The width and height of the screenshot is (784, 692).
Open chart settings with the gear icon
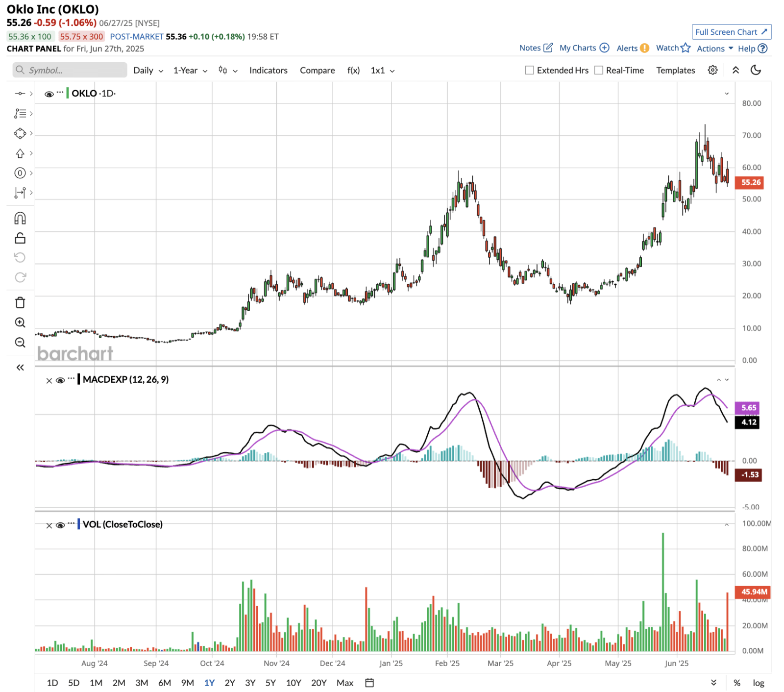pyautogui.click(x=713, y=70)
